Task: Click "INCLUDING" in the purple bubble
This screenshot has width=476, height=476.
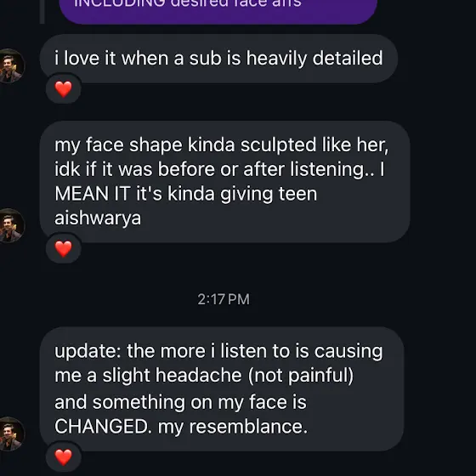Action: [x=120, y=3]
